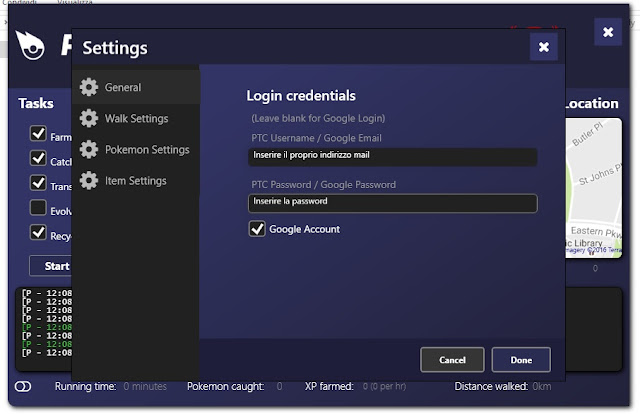The image size is (640, 414).
Task: Toggle the Farm task checkbox
Action: click(38, 133)
